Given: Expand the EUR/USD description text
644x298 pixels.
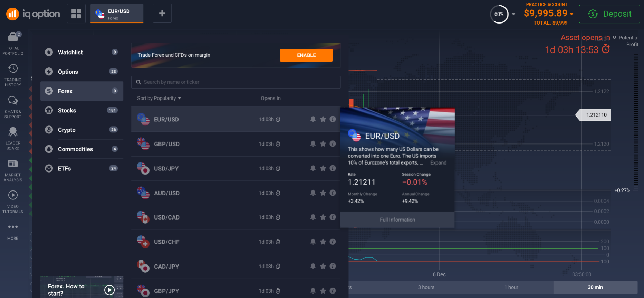Looking at the screenshot, I should click(x=438, y=162).
